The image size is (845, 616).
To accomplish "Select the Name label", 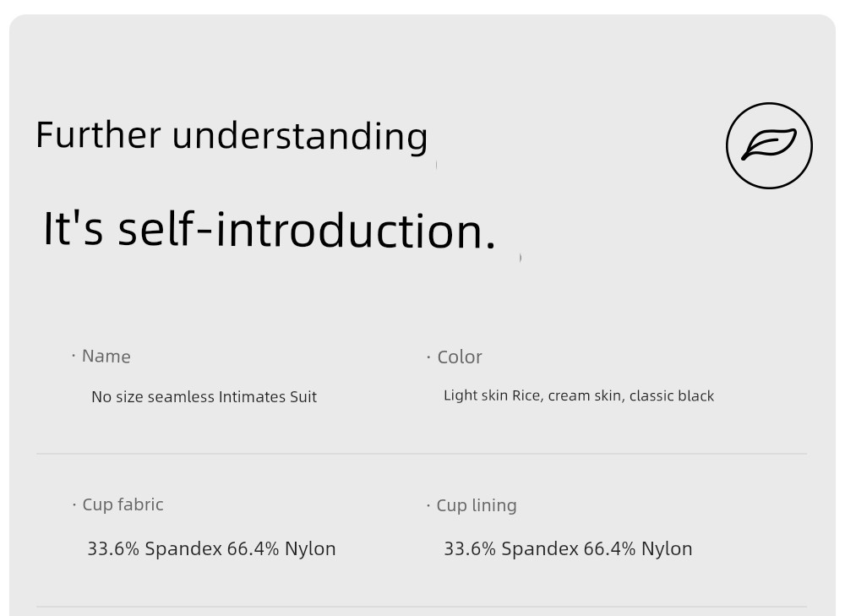I will [106, 357].
